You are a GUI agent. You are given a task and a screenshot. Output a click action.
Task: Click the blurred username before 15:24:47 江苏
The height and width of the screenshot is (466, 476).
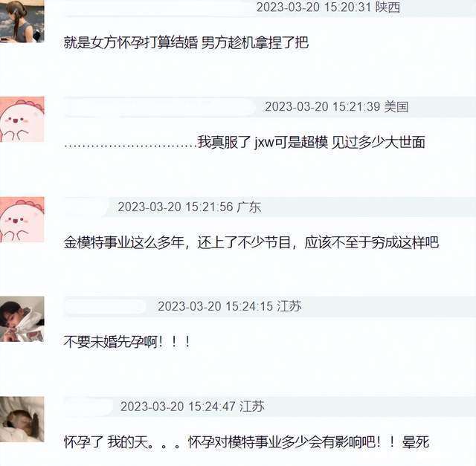click(89, 407)
